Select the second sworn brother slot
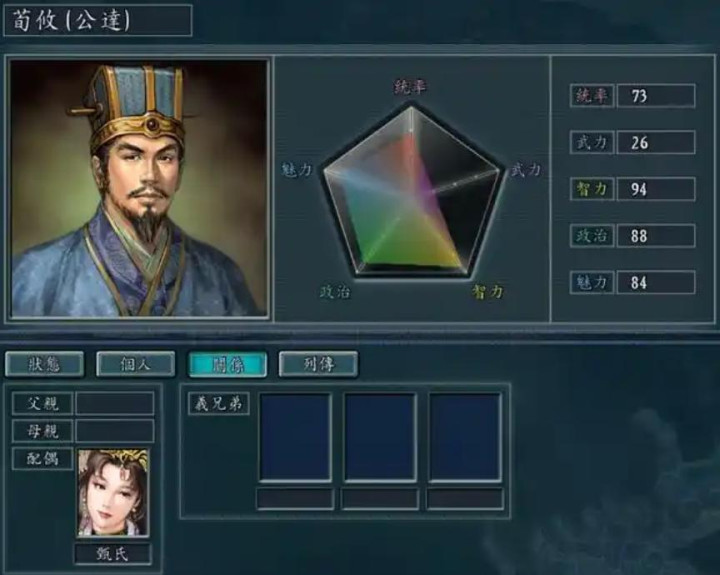 380,437
